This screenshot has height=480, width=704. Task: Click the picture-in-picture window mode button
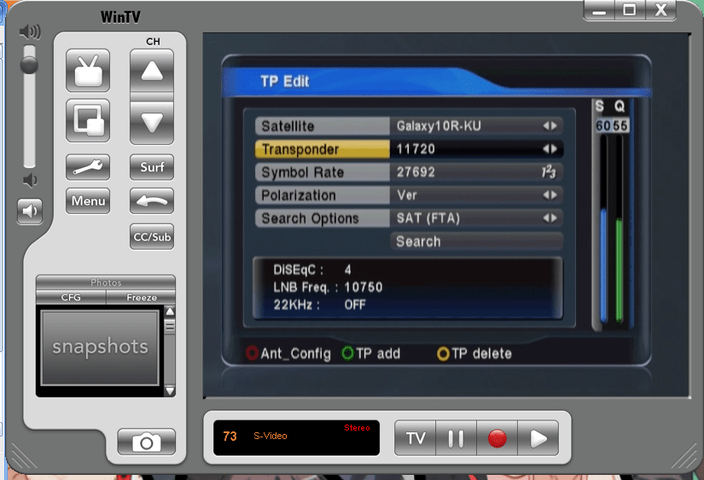[x=88, y=120]
